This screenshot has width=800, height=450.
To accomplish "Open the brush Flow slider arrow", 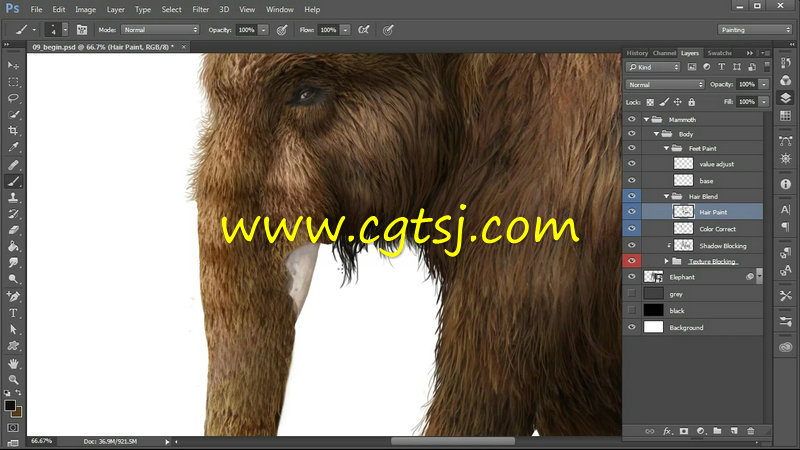I will (345, 30).
